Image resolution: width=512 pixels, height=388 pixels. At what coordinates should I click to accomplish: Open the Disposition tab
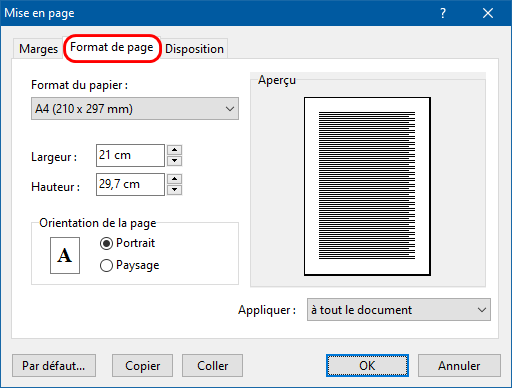pos(195,49)
